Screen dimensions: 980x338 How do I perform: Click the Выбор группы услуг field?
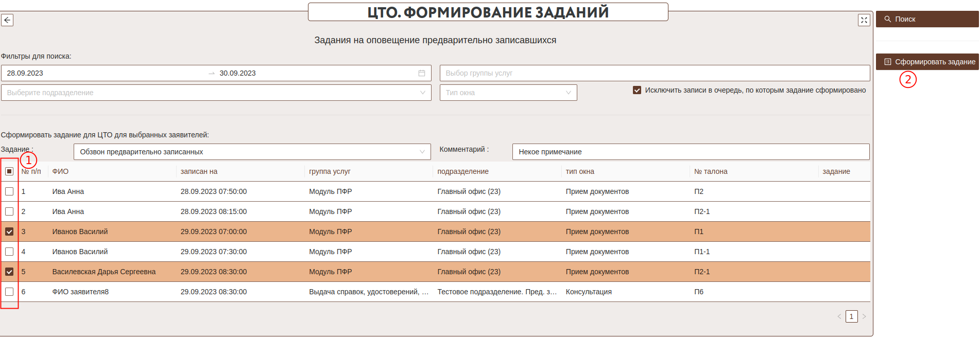point(654,73)
